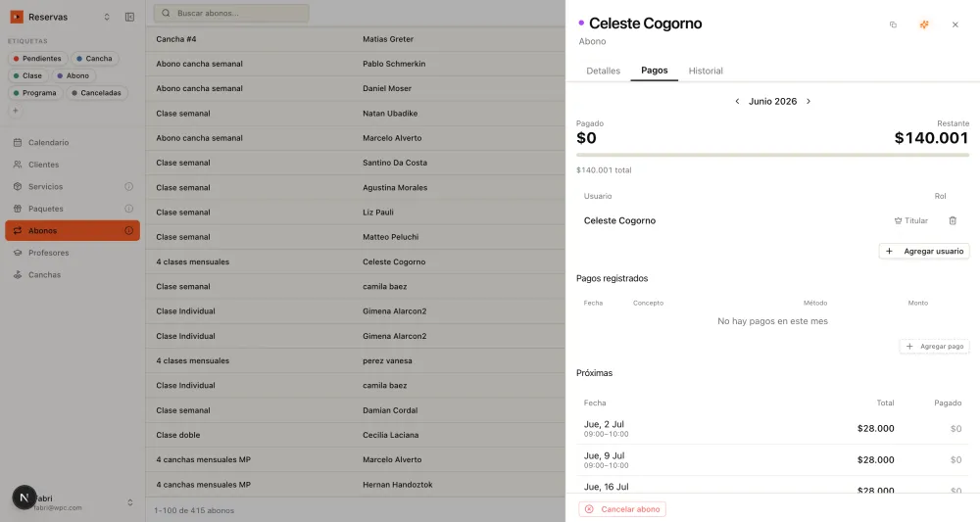Open the Fabri account menu chevron

pos(130,502)
